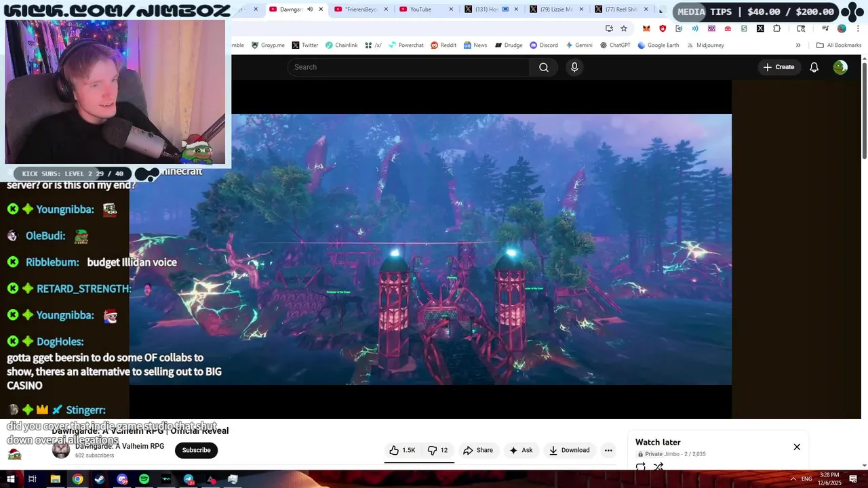Open the media control icon in Chrome toolbar
This screenshot has width=868, height=488.
click(825, 28)
